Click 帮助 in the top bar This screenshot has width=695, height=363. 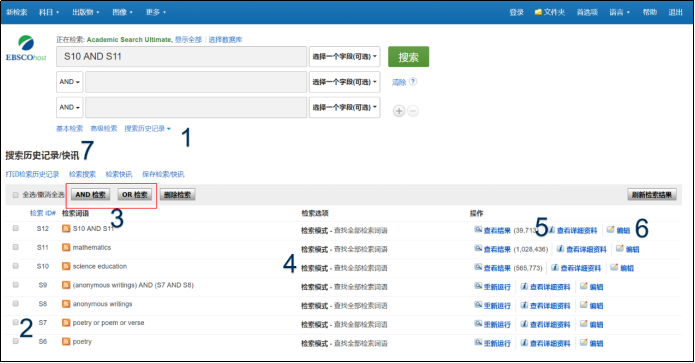click(x=650, y=12)
